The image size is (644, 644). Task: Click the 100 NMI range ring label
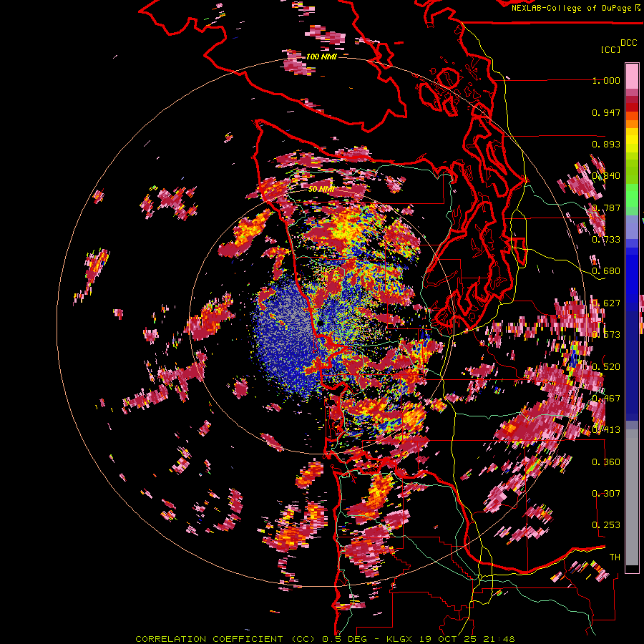(x=321, y=57)
